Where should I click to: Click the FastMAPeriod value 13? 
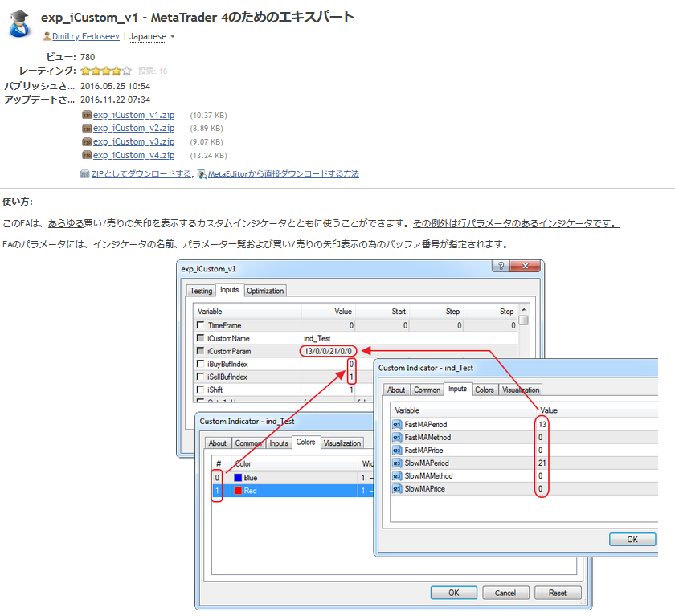pyautogui.click(x=542, y=425)
